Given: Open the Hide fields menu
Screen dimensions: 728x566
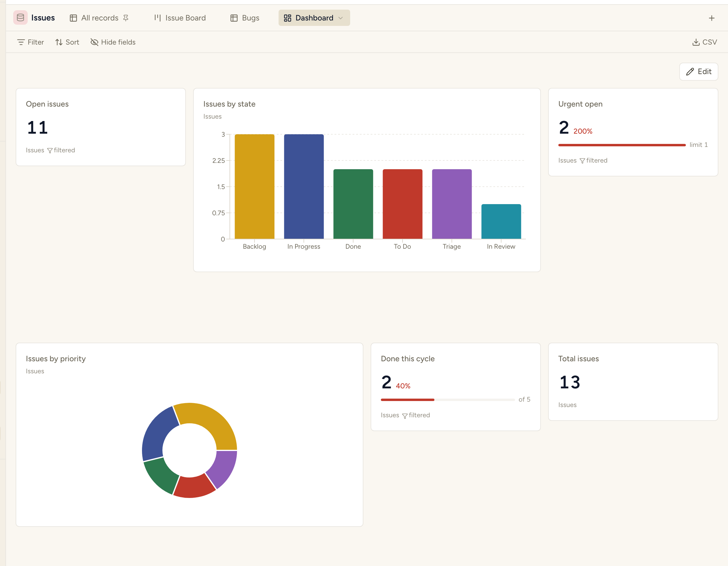Looking at the screenshot, I should pyautogui.click(x=113, y=42).
